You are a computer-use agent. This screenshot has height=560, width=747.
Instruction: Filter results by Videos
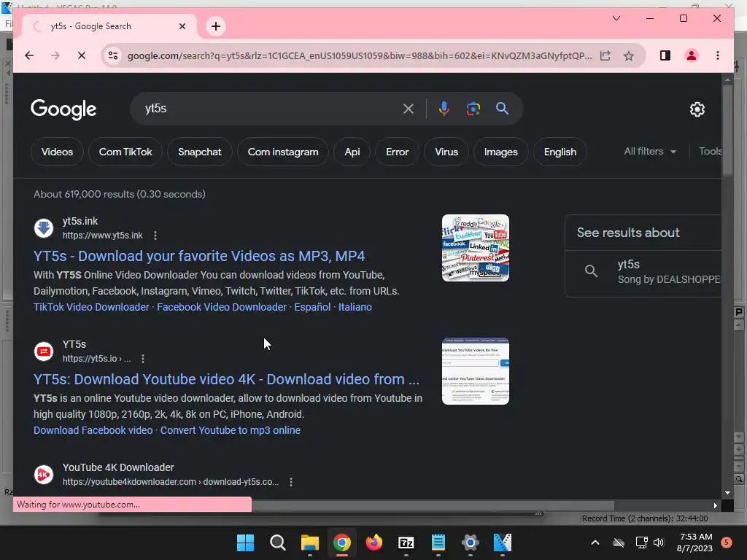click(57, 152)
